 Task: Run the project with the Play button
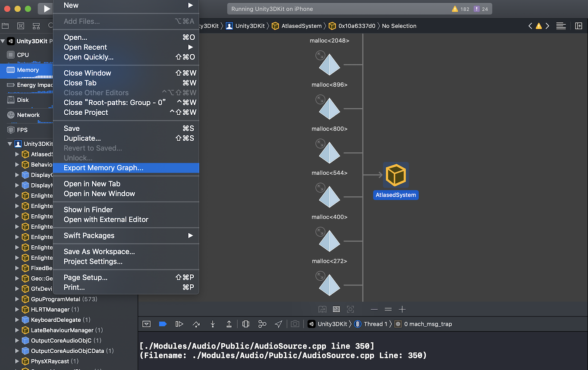46,9
